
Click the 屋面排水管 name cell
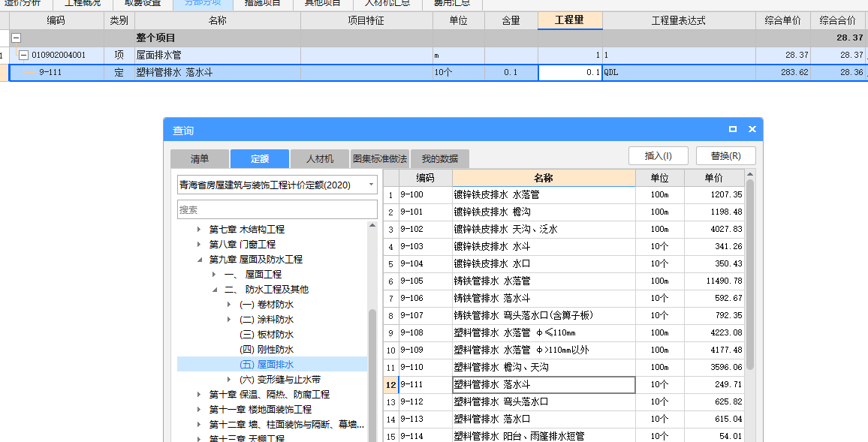coord(218,56)
